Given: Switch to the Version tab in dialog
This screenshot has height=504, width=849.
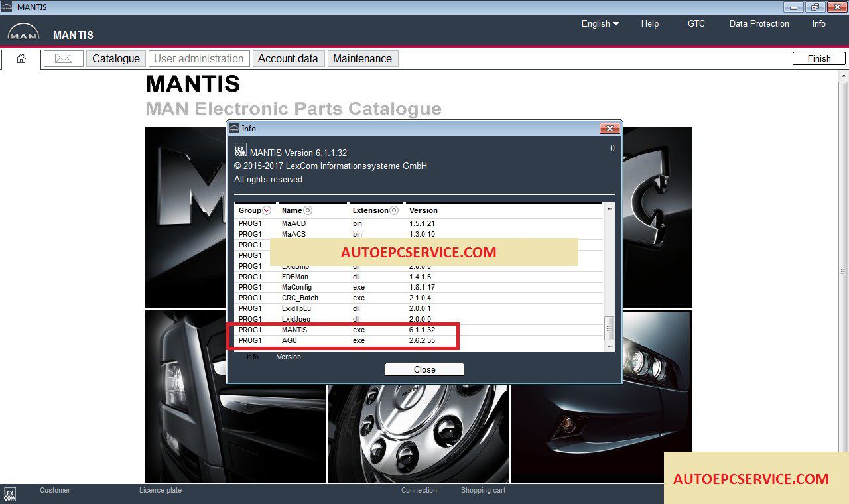Looking at the screenshot, I should click(289, 357).
